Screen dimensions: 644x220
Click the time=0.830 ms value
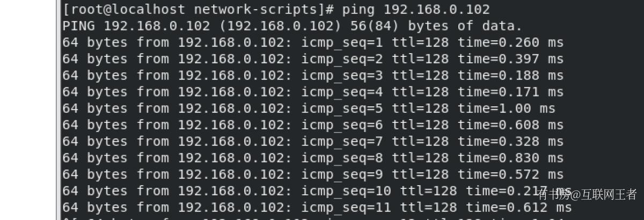click(510, 158)
